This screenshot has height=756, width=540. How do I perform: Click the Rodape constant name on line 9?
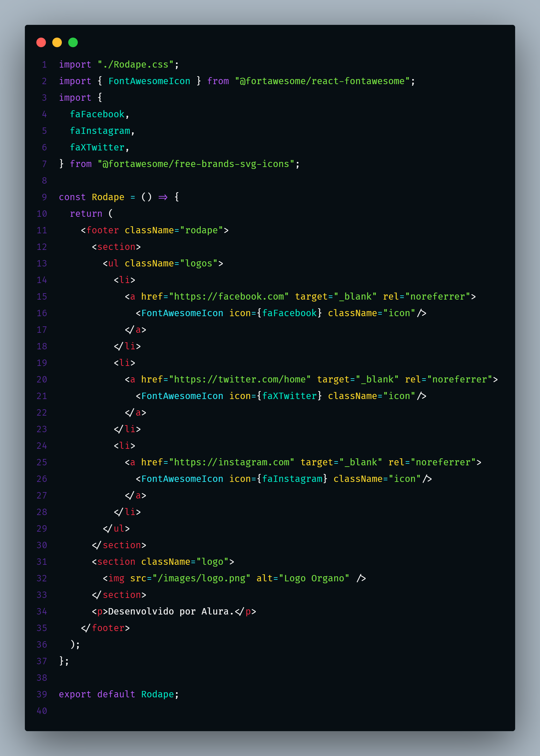coord(108,197)
